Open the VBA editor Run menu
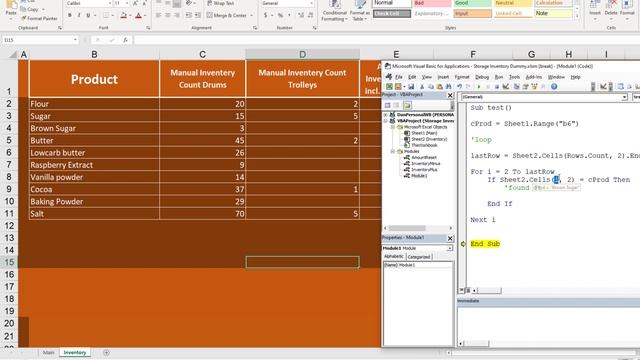 point(499,77)
